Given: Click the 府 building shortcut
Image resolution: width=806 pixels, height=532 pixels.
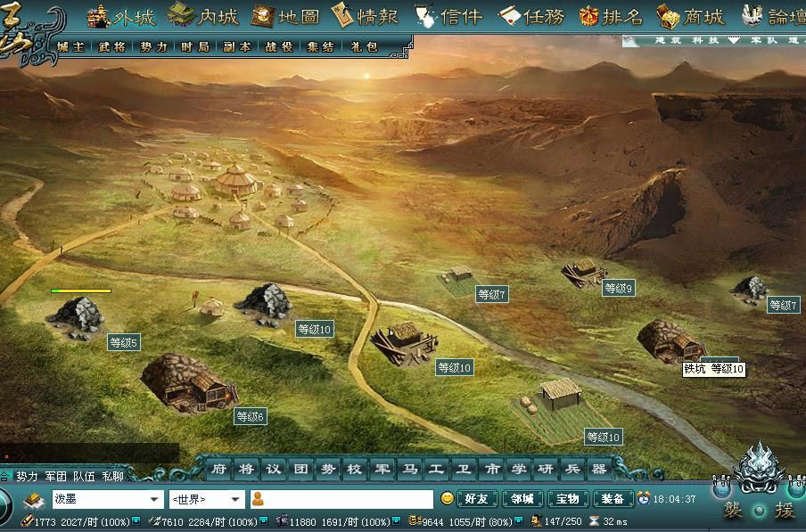Looking at the screenshot, I should pyautogui.click(x=219, y=469).
